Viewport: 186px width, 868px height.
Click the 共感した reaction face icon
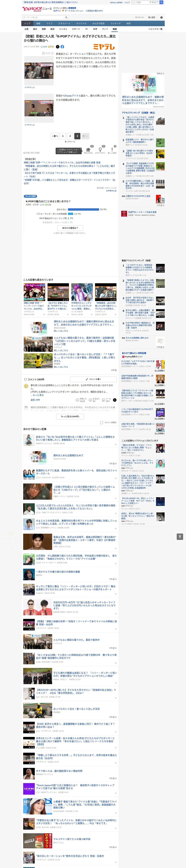coord(78,400)
